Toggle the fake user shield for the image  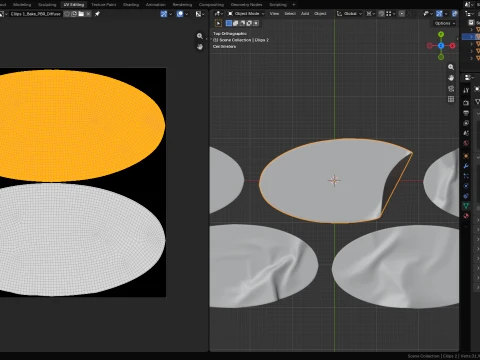pyautogui.click(x=67, y=14)
